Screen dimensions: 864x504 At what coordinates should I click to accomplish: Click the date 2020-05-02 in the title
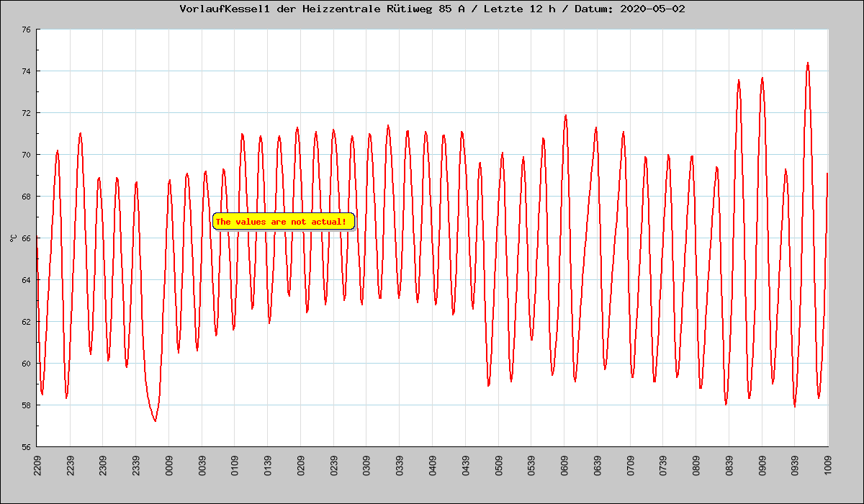pos(655,9)
